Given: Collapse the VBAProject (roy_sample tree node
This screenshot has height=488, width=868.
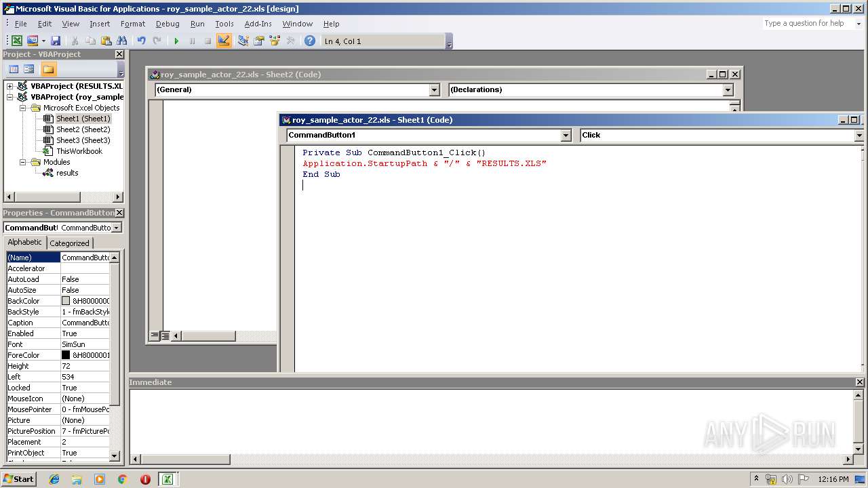Looking at the screenshot, I should (x=10, y=97).
